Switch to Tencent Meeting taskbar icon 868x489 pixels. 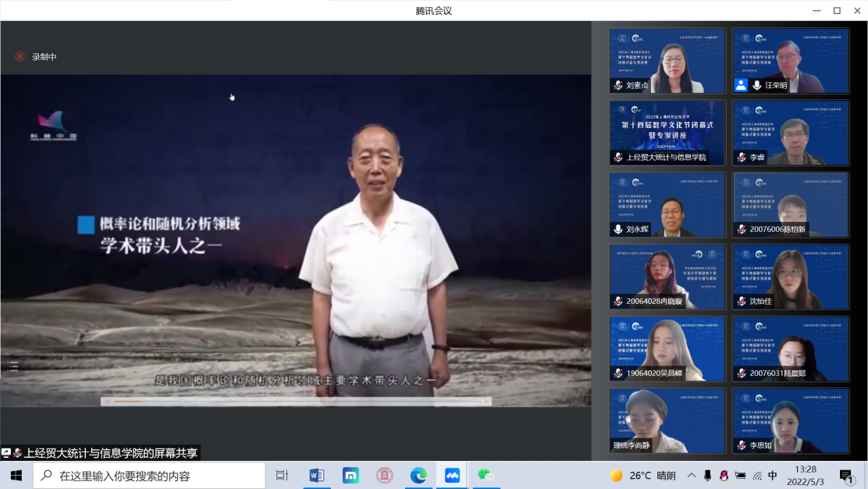point(452,475)
